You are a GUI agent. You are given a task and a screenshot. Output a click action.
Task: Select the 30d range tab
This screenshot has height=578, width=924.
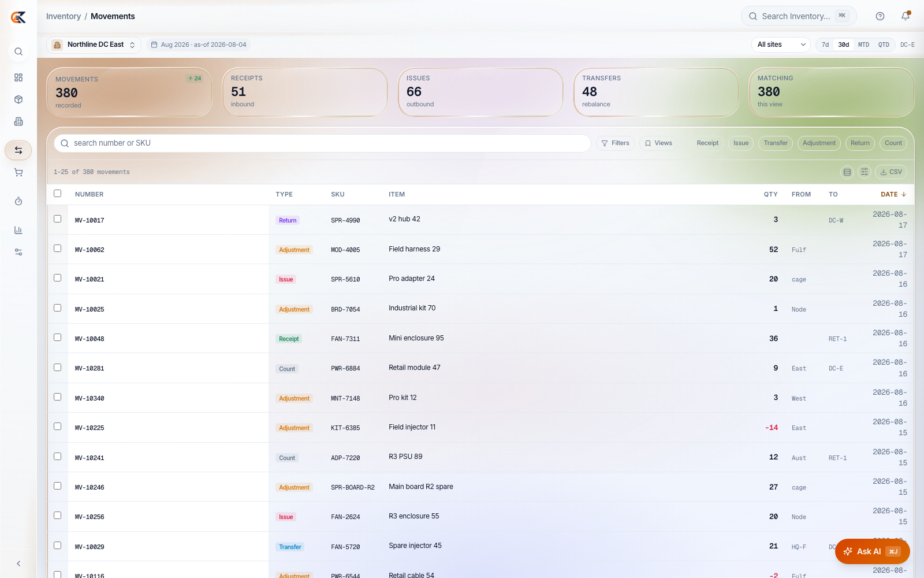[x=844, y=45]
